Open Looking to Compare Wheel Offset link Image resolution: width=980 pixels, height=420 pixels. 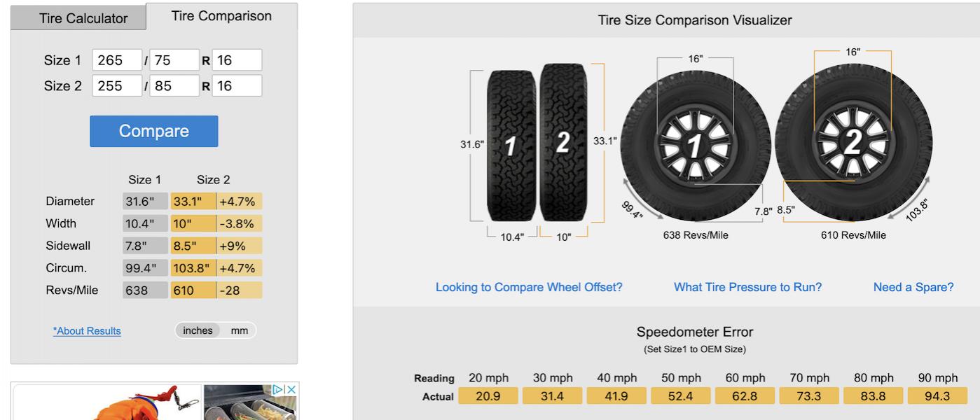click(x=529, y=287)
